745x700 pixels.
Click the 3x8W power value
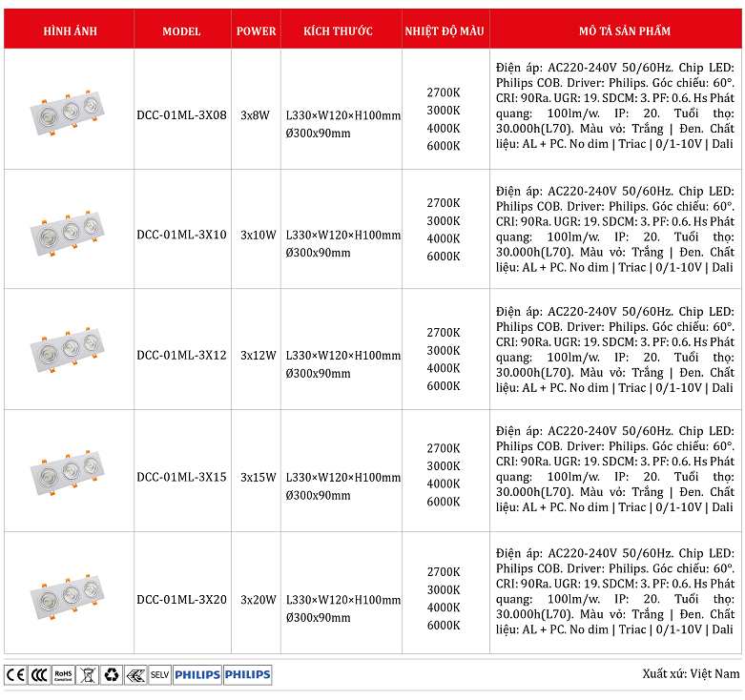[255, 115]
